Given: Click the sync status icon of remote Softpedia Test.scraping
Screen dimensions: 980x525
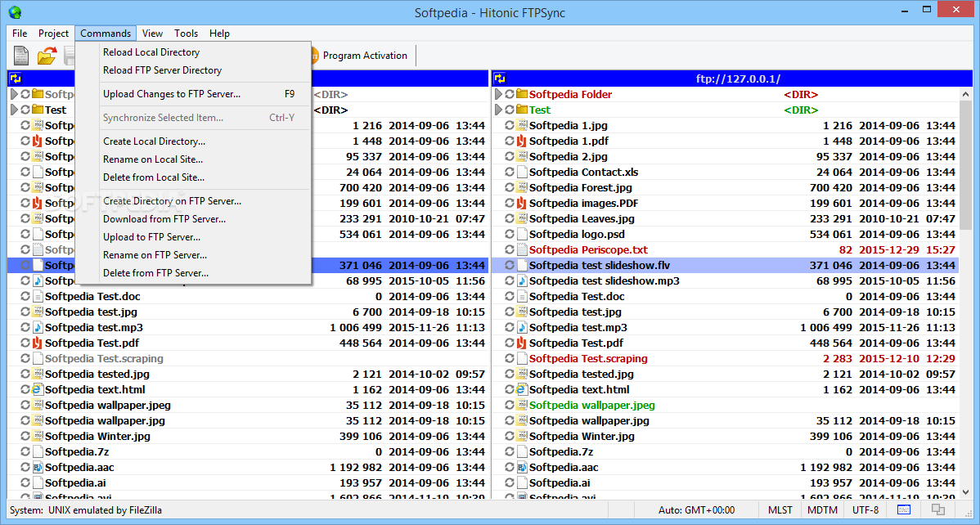Looking at the screenshot, I should click(510, 359).
